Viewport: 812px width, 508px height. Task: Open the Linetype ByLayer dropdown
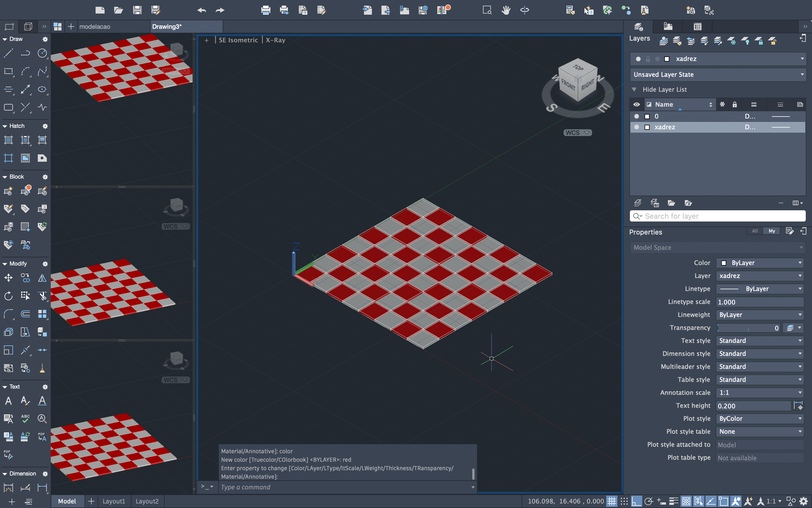(x=760, y=289)
